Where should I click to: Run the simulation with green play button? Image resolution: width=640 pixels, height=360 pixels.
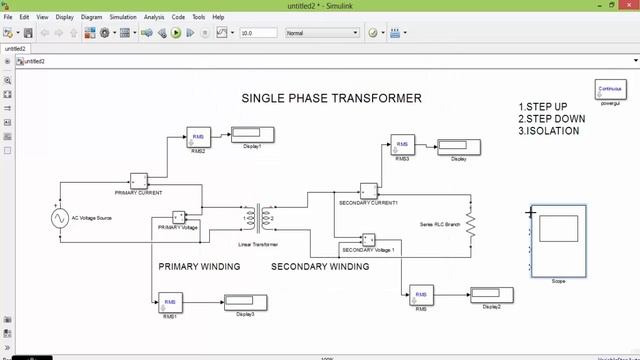(176, 33)
